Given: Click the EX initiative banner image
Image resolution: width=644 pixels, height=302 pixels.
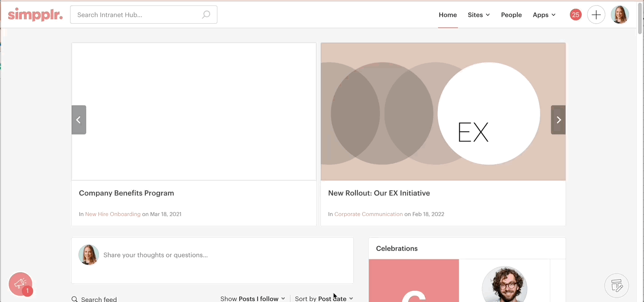Looking at the screenshot, I should click(x=443, y=111).
